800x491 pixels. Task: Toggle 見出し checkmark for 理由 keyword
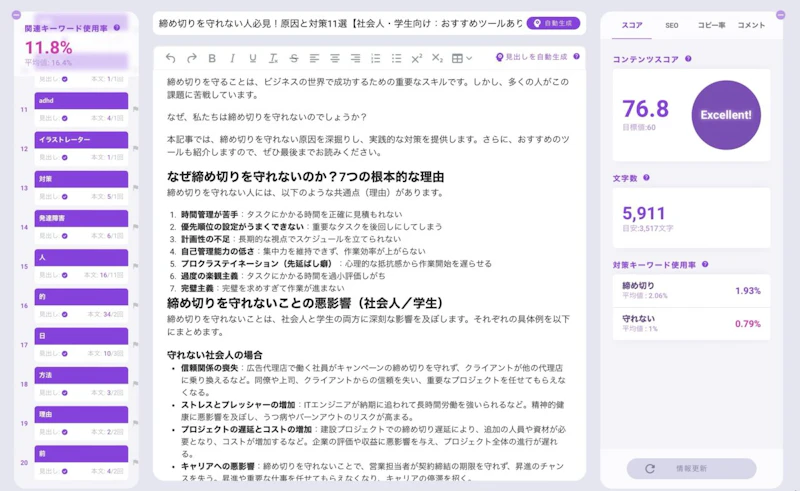pyautogui.click(x=65, y=432)
